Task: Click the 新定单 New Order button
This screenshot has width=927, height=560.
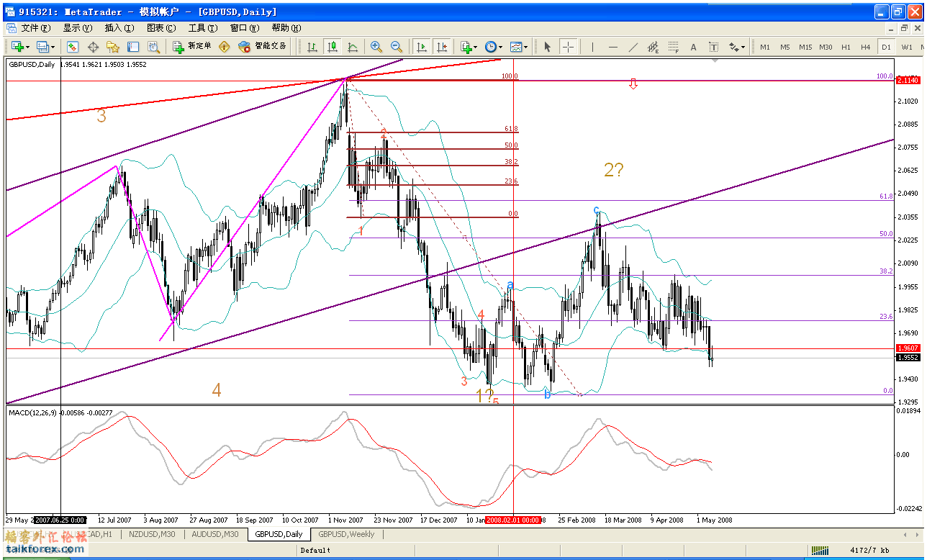Action: coord(192,47)
